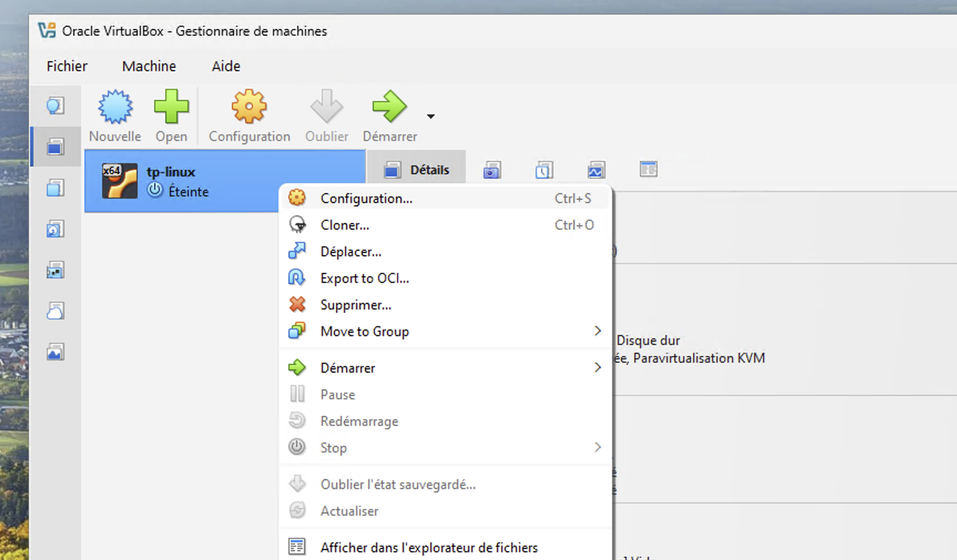Expand the Démarrer toolbar dropdown arrow
This screenshot has height=560, width=957.
[431, 116]
